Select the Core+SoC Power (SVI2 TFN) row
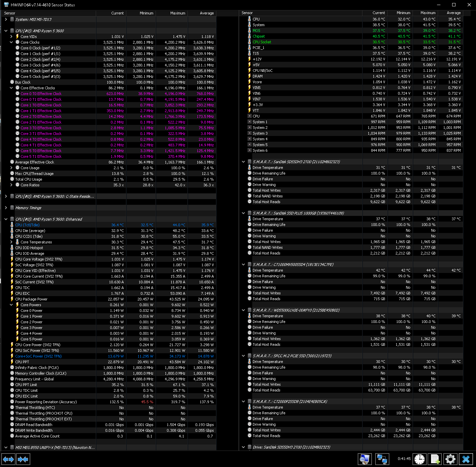The width and height of the screenshot is (476, 467). coord(109,356)
